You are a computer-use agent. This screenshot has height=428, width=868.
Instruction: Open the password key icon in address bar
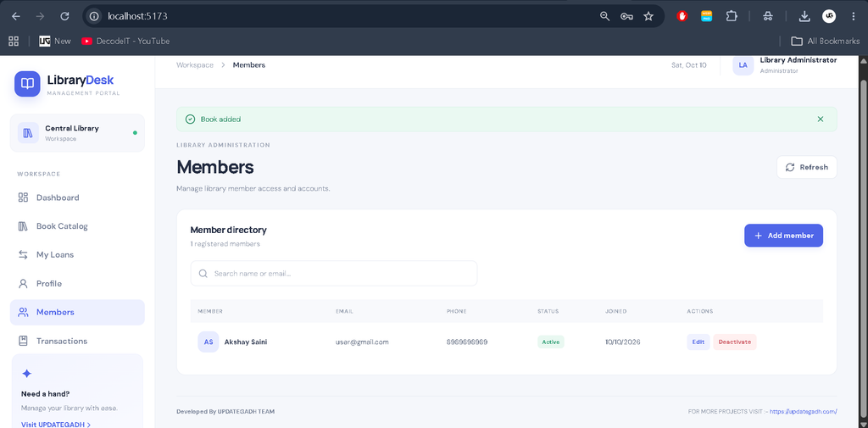coord(626,17)
